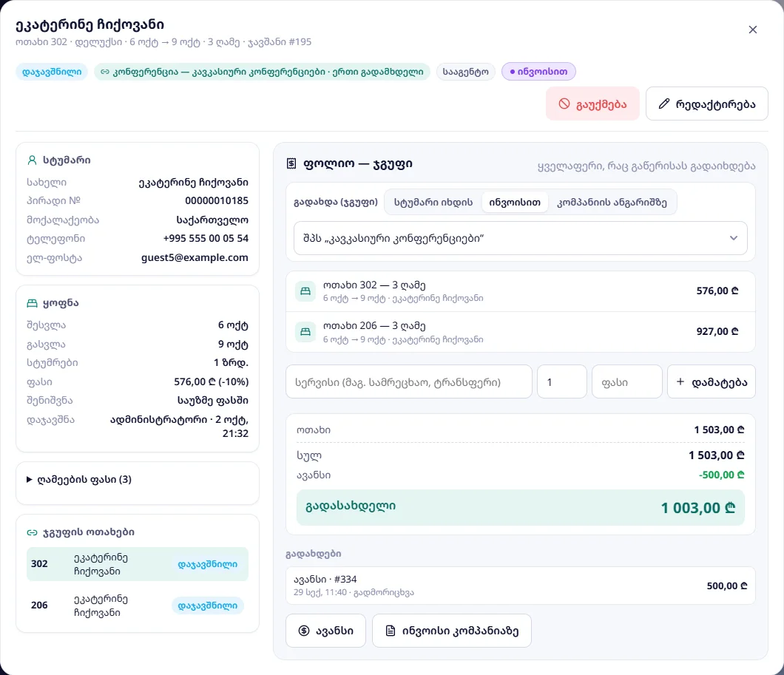Click the კონფერენცია group tag text

268,72
